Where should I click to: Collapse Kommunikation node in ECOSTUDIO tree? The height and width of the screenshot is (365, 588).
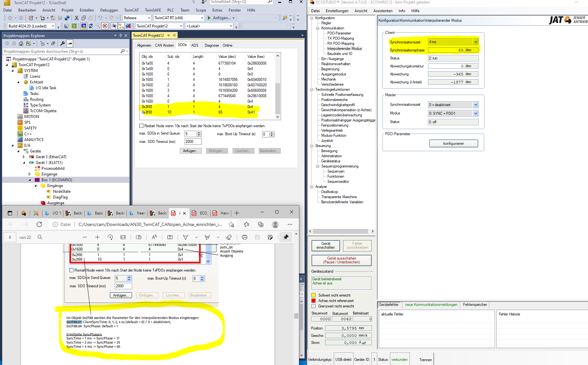[x=317, y=28]
